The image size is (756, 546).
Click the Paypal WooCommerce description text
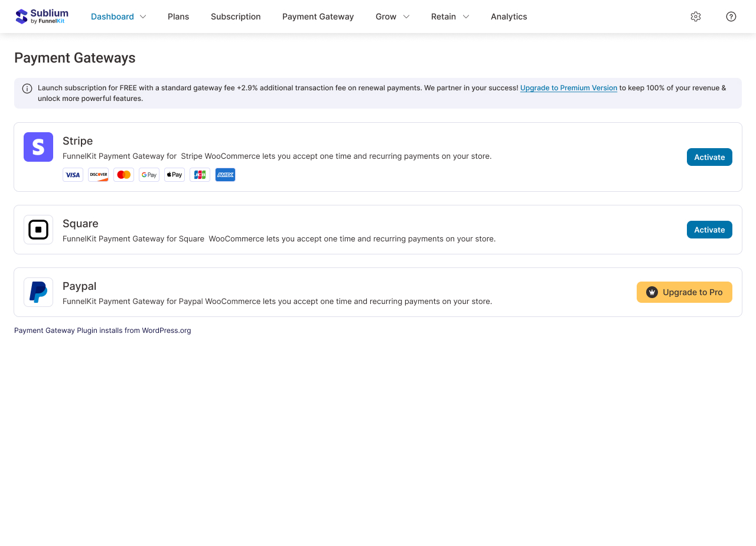point(277,302)
